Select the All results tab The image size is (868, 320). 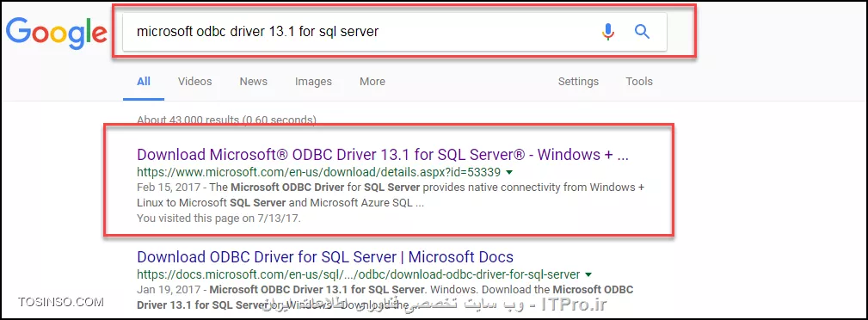(144, 82)
